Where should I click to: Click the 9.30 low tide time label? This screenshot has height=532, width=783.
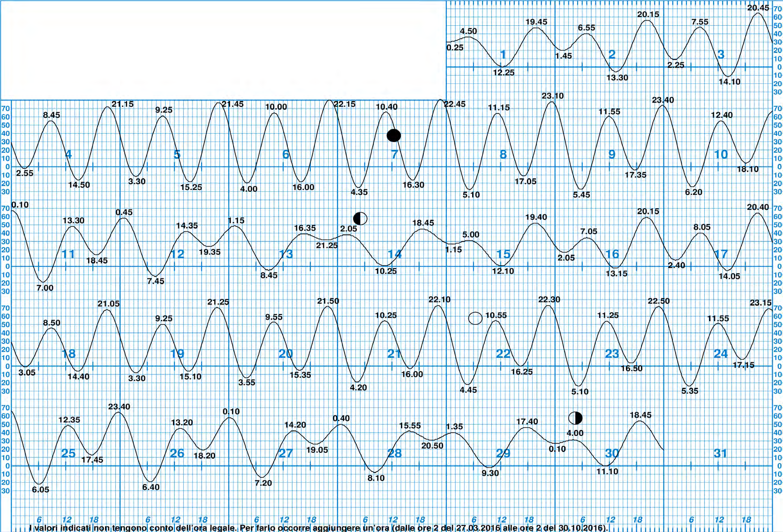point(490,473)
